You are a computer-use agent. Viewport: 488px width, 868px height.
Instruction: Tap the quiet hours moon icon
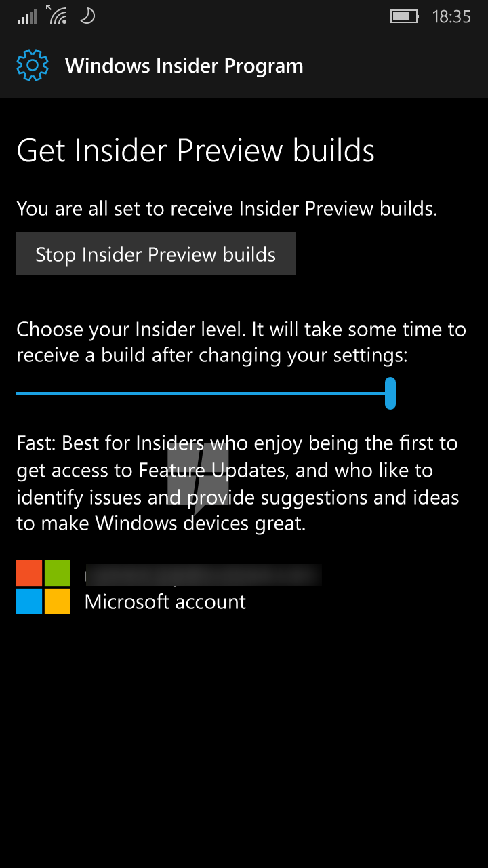coord(87,16)
